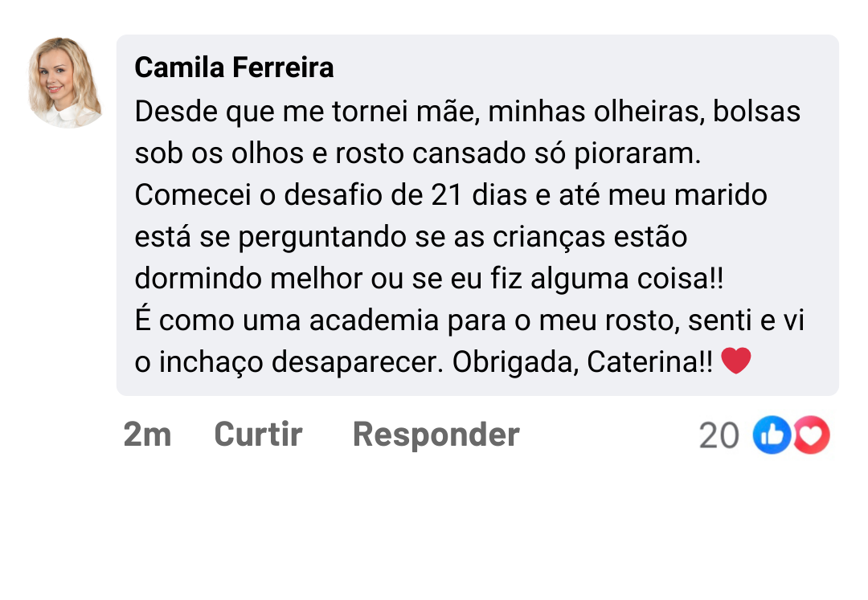Viewport: 868px width, 600px height.
Task: Click the phrase "rosto cansado" in comment
Action: pos(419,153)
